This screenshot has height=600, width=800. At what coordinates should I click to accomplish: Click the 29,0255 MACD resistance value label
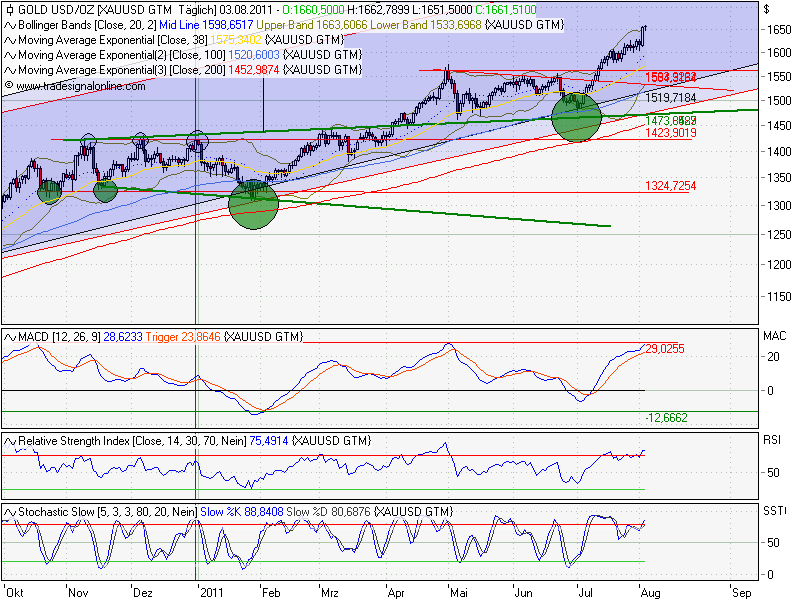(x=665, y=349)
